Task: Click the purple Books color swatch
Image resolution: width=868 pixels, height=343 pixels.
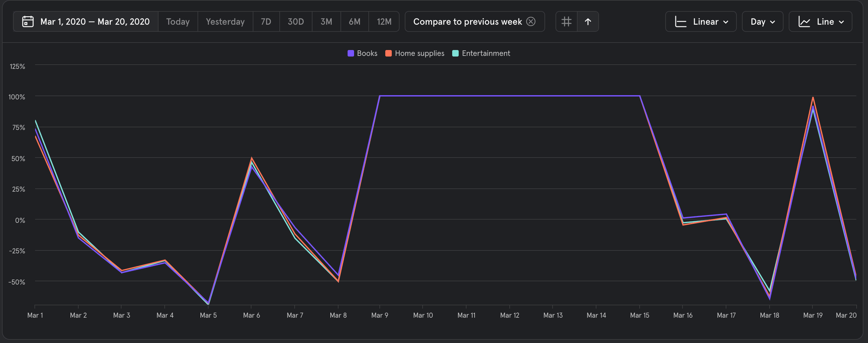Action: point(351,53)
